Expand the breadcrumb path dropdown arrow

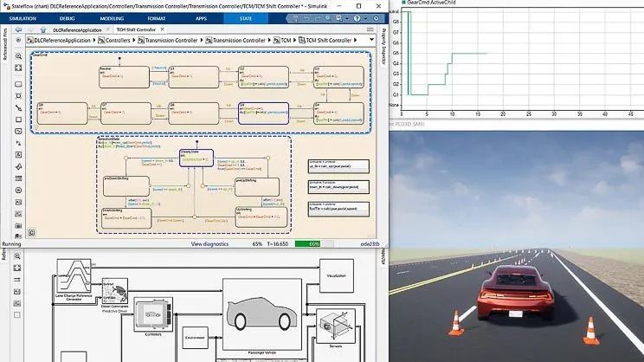pos(371,41)
